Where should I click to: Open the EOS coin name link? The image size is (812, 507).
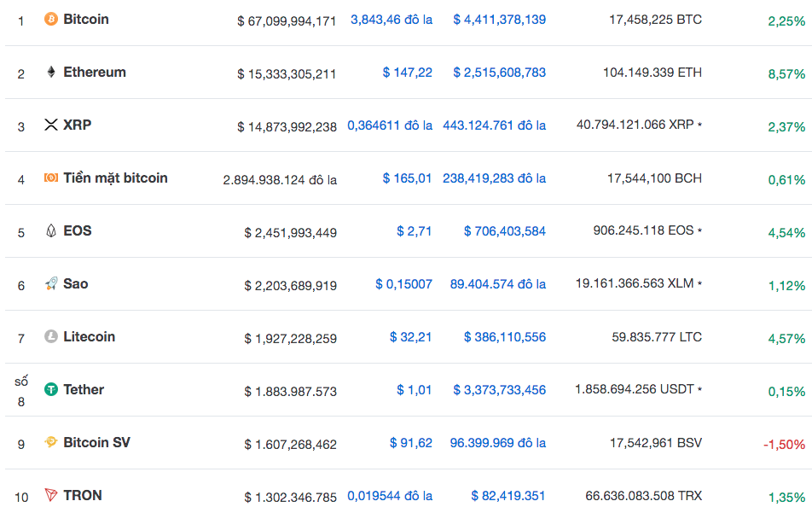pos(78,230)
